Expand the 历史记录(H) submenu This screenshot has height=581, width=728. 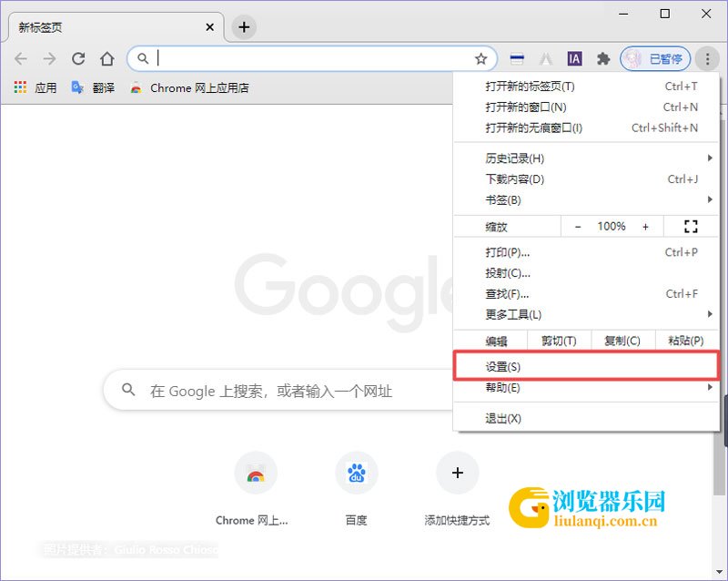point(586,158)
